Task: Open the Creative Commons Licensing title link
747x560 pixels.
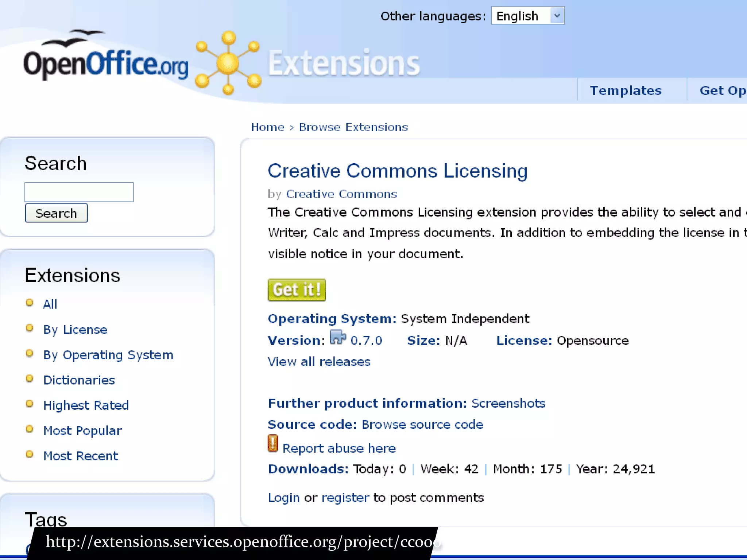Action: coord(398,171)
